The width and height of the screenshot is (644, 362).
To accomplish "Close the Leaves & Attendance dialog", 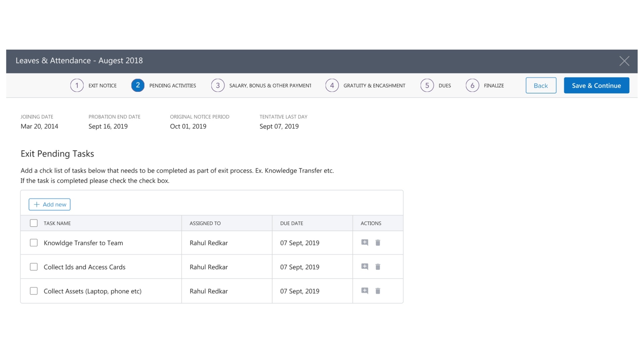I will pyautogui.click(x=624, y=61).
